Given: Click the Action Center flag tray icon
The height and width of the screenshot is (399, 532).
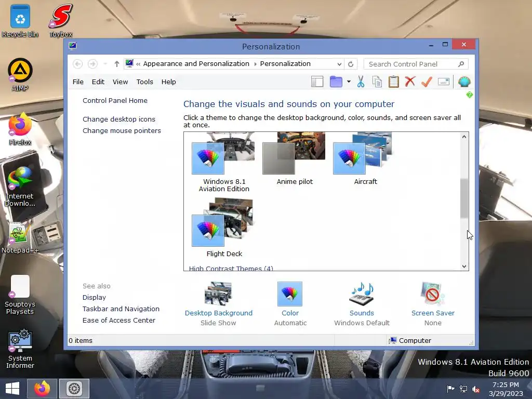Looking at the screenshot, I should [450, 389].
